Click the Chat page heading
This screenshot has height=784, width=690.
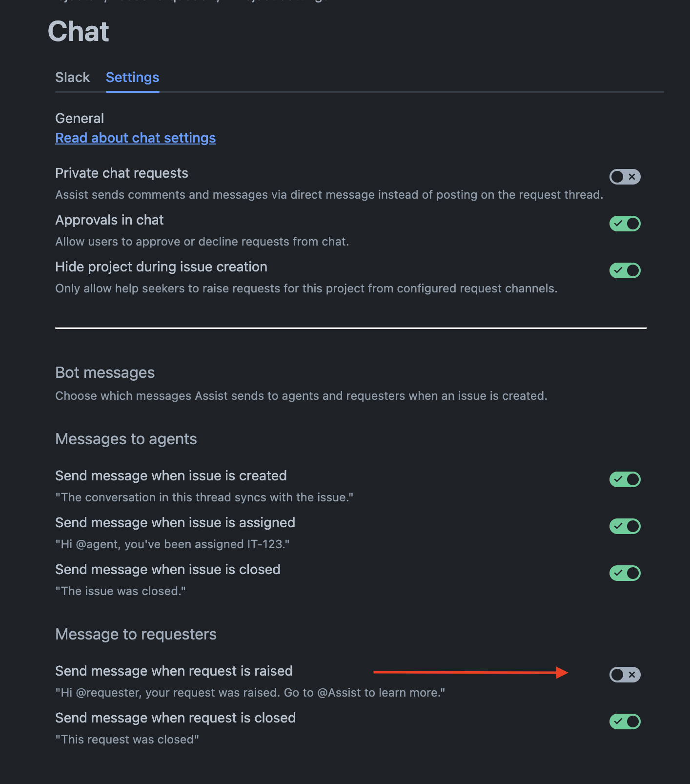79,32
